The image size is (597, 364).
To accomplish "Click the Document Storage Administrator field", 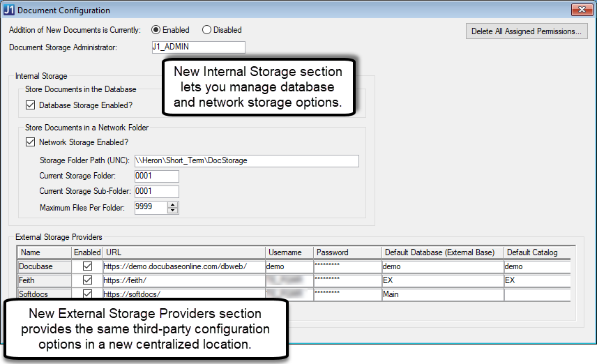I will pyautogui.click(x=198, y=47).
